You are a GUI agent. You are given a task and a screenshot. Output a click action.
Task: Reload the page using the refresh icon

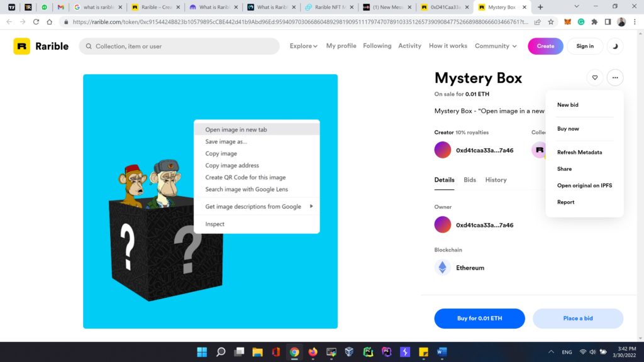click(x=36, y=21)
